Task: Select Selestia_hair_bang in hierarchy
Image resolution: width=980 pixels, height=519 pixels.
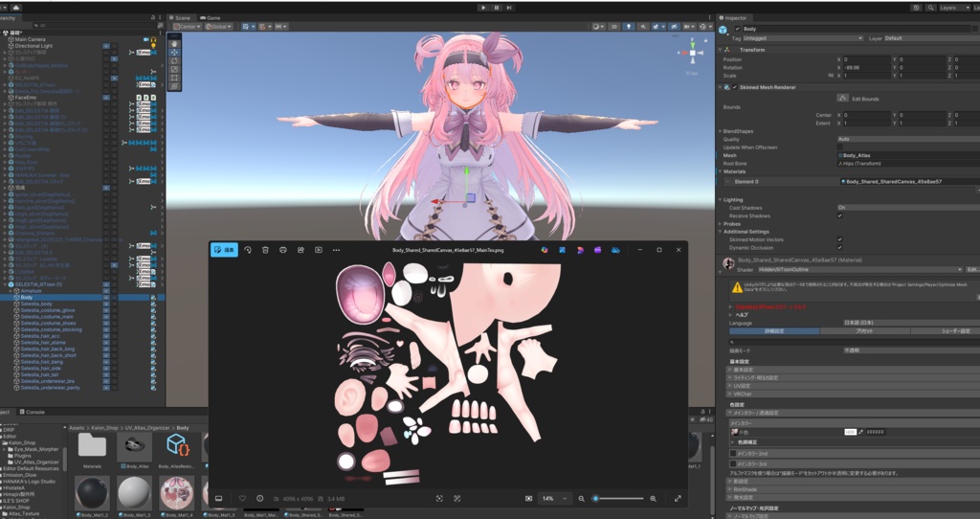Action: click(x=42, y=361)
